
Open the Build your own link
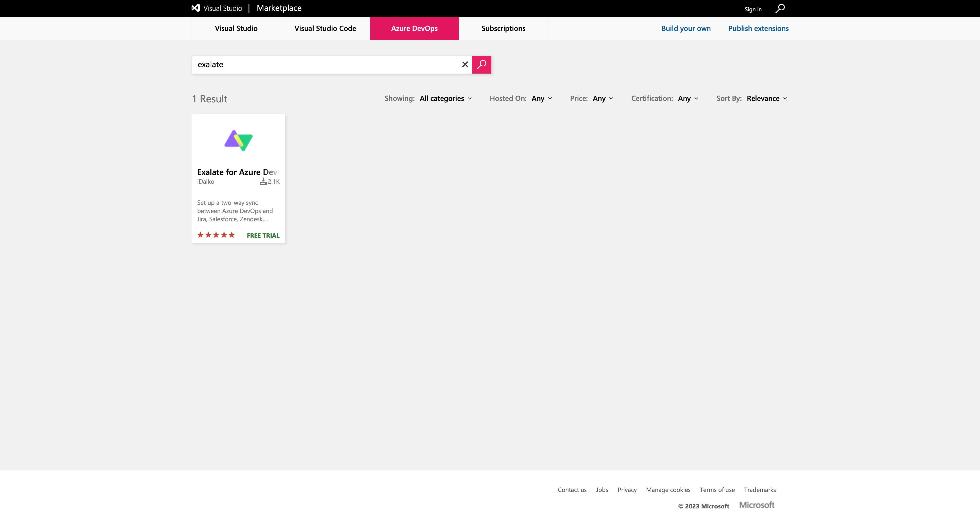[686, 29]
